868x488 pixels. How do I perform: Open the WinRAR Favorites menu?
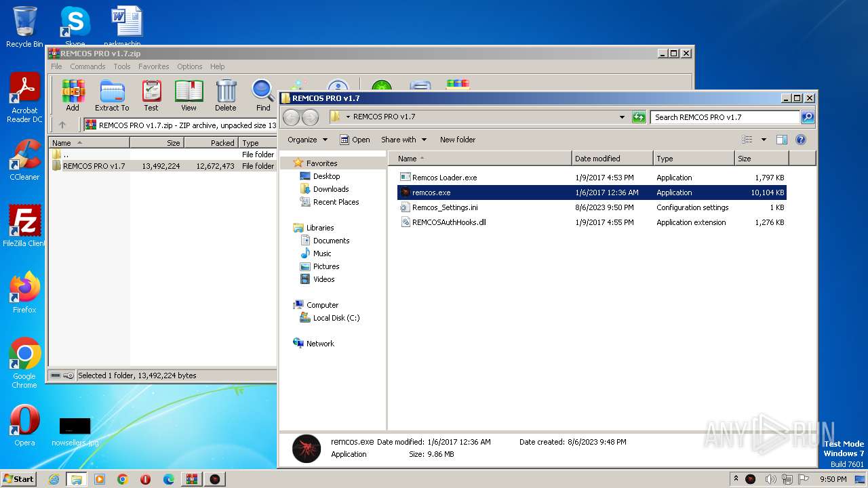pyautogui.click(x=154, y=66)
